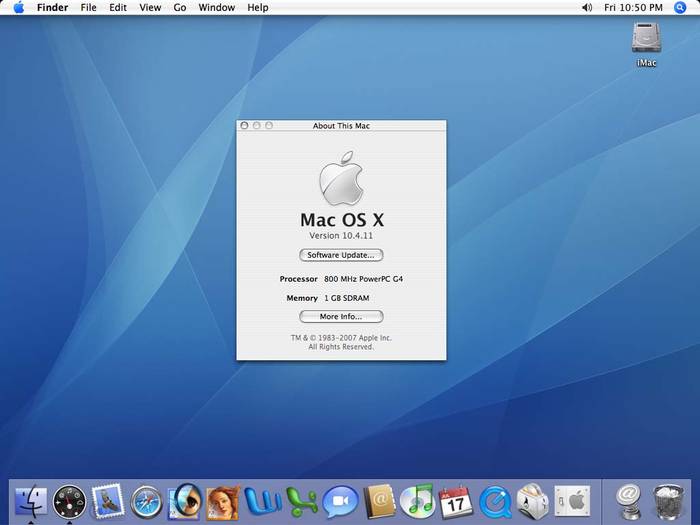Image resolution: width=700 pixels, height=525 pixels.
Task: Click the More Info... button
Action: [341, 317]
